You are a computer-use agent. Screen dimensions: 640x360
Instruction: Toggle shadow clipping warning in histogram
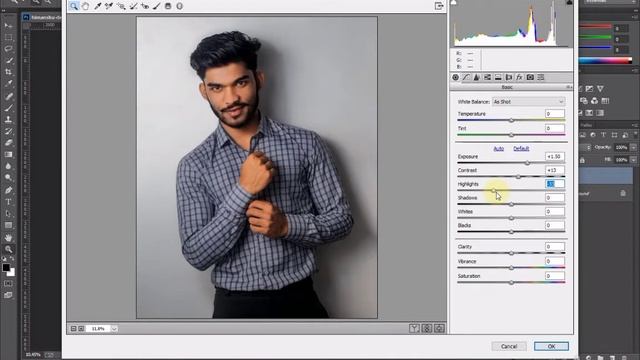(453, 2)
